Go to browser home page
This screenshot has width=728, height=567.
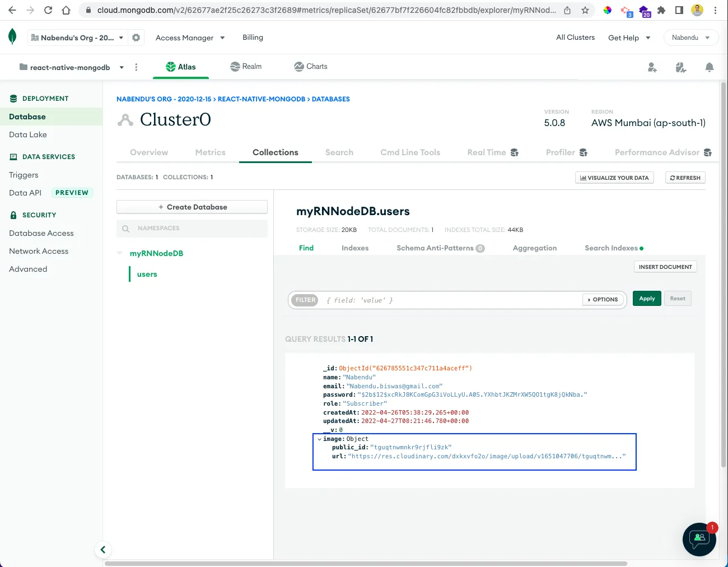[66, 10]
